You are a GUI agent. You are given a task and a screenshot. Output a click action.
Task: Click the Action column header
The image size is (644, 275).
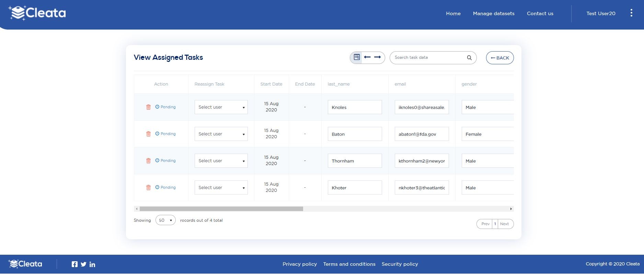(161, 84)
